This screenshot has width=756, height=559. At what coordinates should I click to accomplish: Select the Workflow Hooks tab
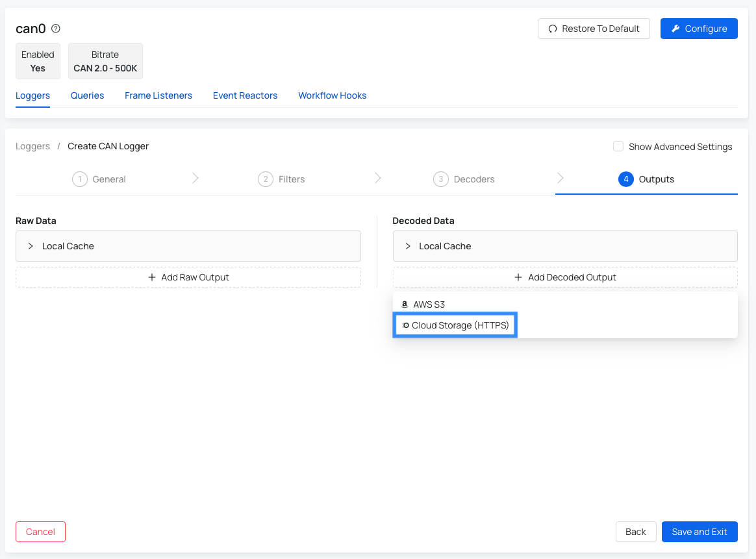[332, 95]
